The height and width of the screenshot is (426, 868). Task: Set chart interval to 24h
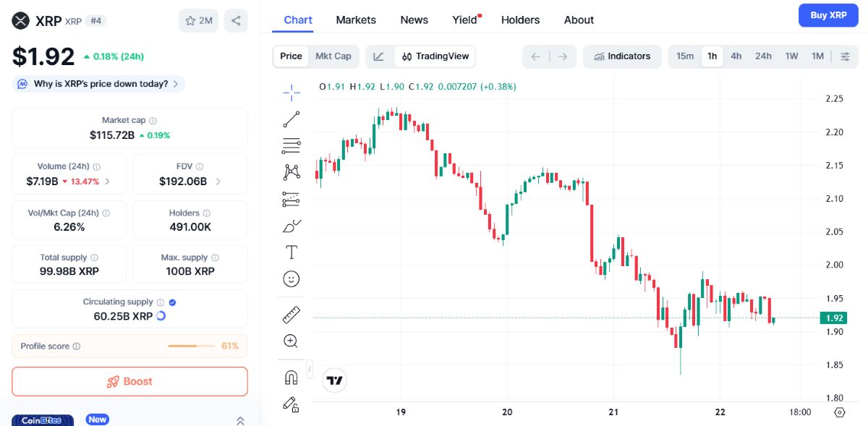[x=763, y=56]
